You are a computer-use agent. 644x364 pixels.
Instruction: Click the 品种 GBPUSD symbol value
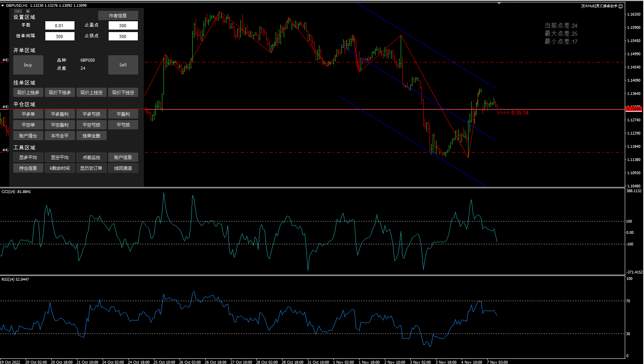click(87, 60)
